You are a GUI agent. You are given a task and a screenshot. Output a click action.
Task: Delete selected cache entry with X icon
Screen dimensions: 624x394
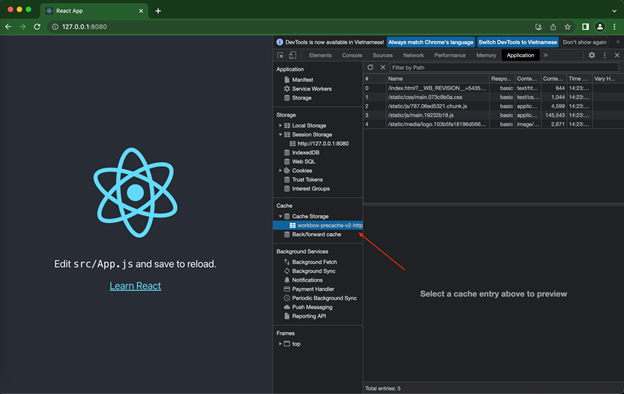pyautogui.click(x=383, y=68)
